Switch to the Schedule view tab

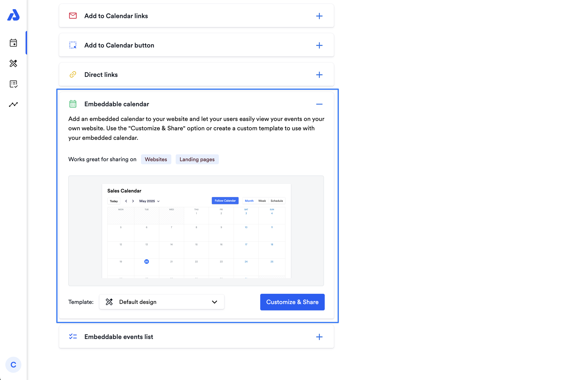[x=276, y=201]
